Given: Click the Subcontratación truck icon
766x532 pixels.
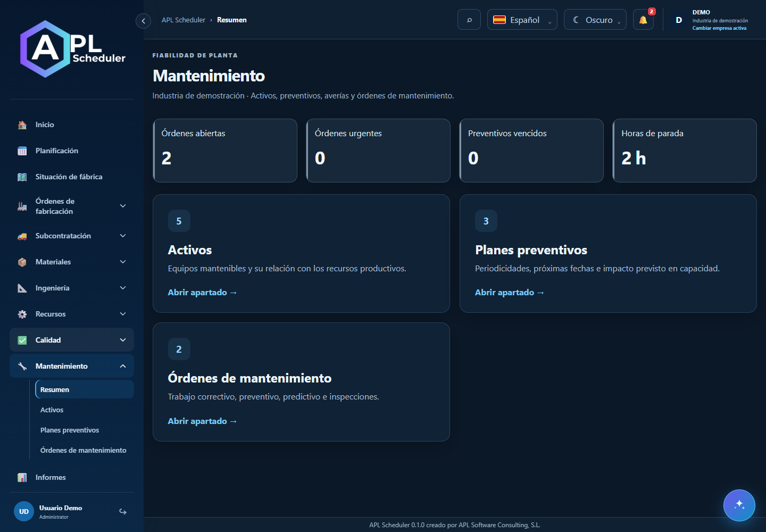Looking at the screenshot, I should pos(22,236).
